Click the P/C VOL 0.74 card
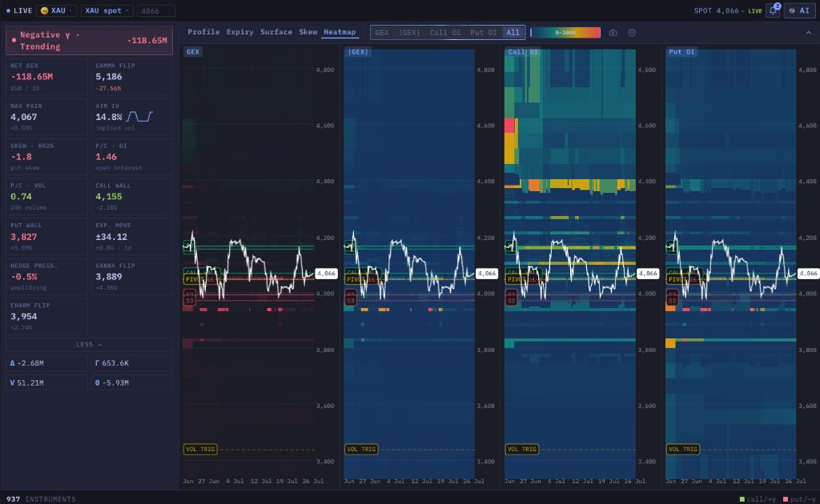 [x=46, y=196]
